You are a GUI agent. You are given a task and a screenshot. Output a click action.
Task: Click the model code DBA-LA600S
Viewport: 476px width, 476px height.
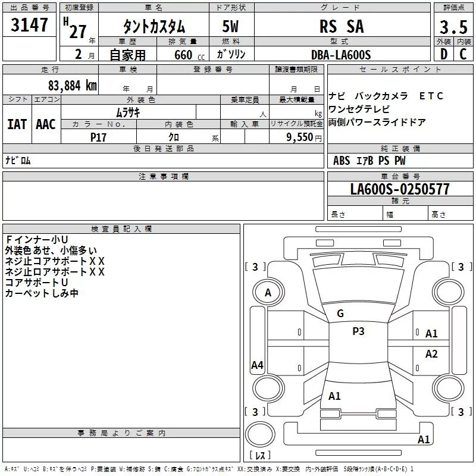coord(341,55)
